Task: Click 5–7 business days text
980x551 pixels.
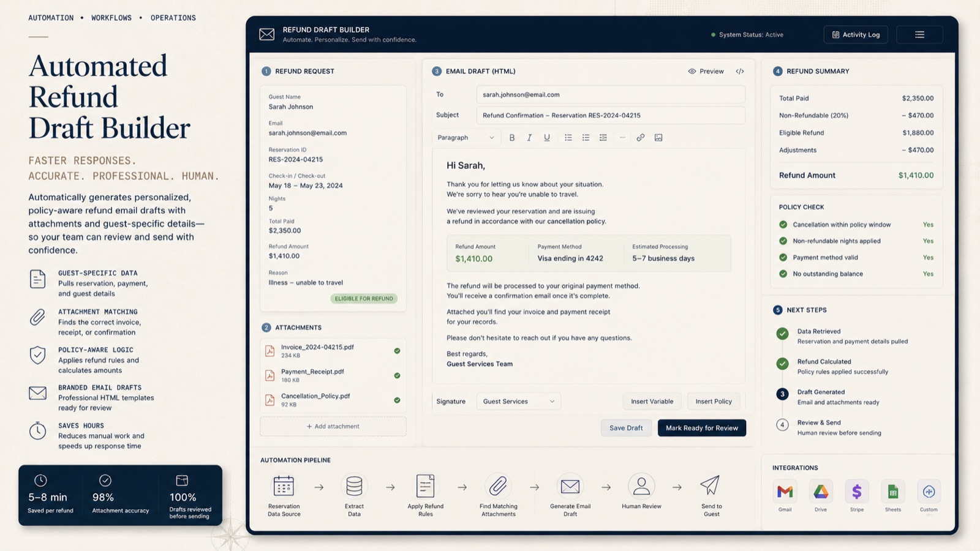Action: 663,258
